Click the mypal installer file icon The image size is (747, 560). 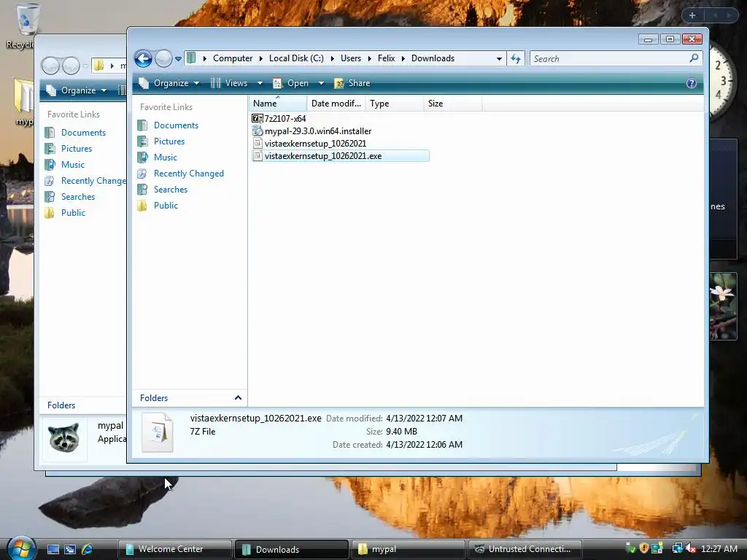(x=258, y=131)
